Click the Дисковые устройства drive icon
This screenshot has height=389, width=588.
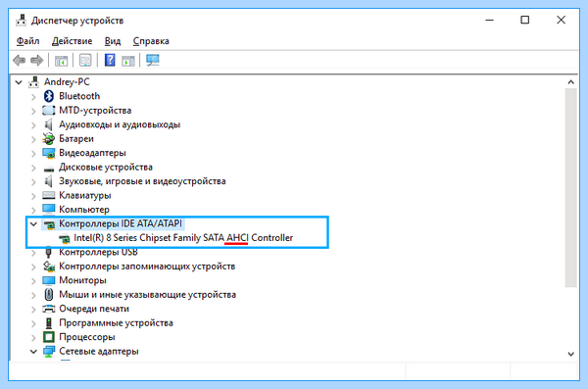(x=49, y=169)
